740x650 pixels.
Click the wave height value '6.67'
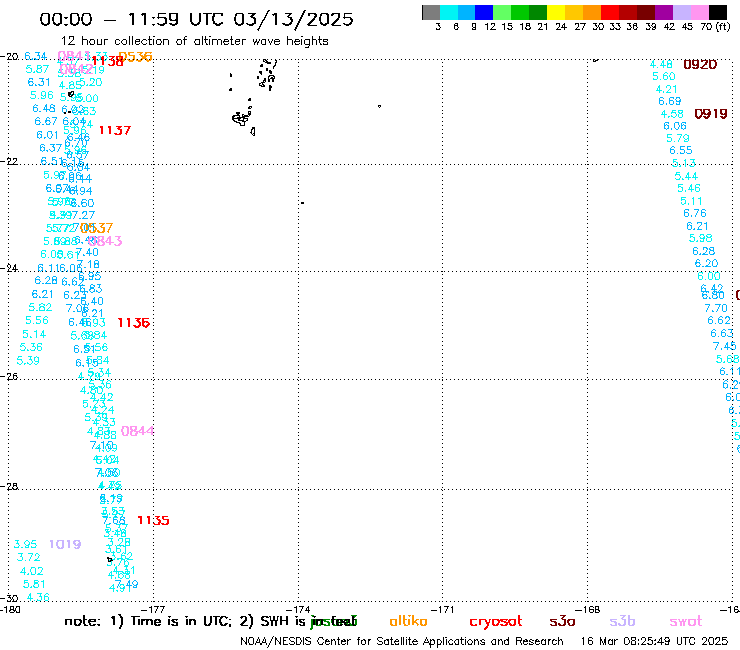point(46,121)
